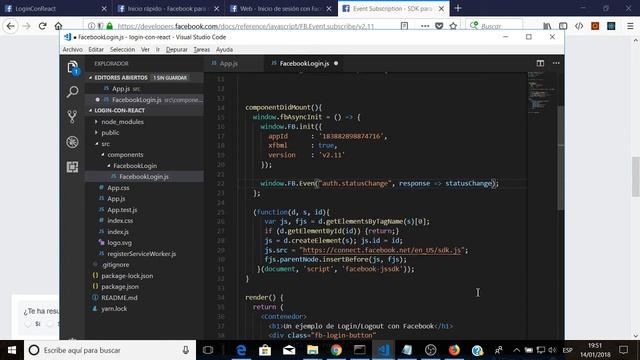Open Microsoft Store from taskbar
Screen dimensions: 640x360
click(265, 350)
